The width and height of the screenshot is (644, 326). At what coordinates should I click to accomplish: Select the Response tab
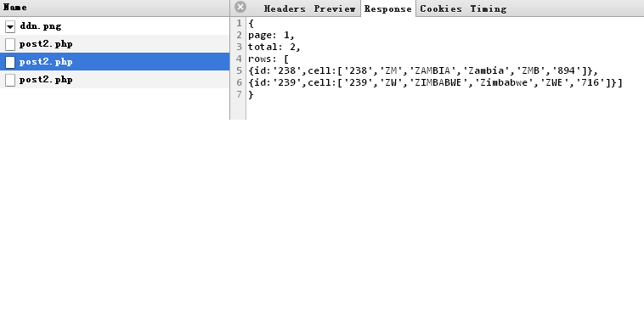(x=387, y=8)
